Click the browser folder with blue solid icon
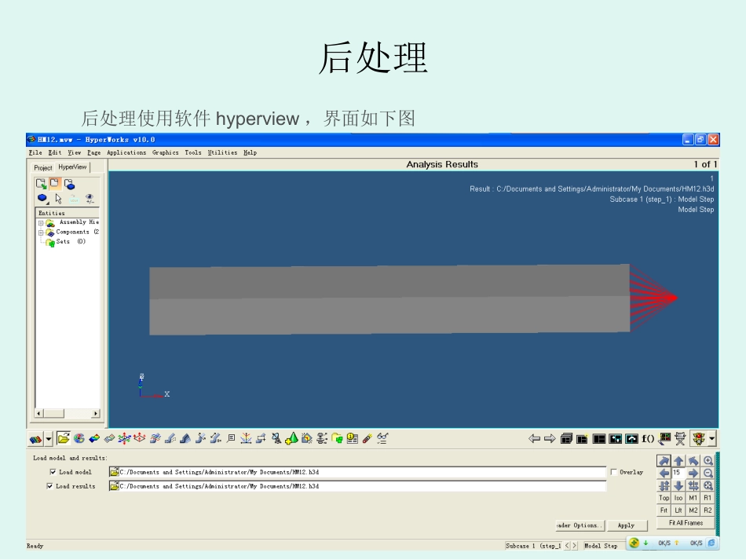Image resolution: width=746 pixels, height=560 pixels. pyautogui.click(x=69, y=184)
